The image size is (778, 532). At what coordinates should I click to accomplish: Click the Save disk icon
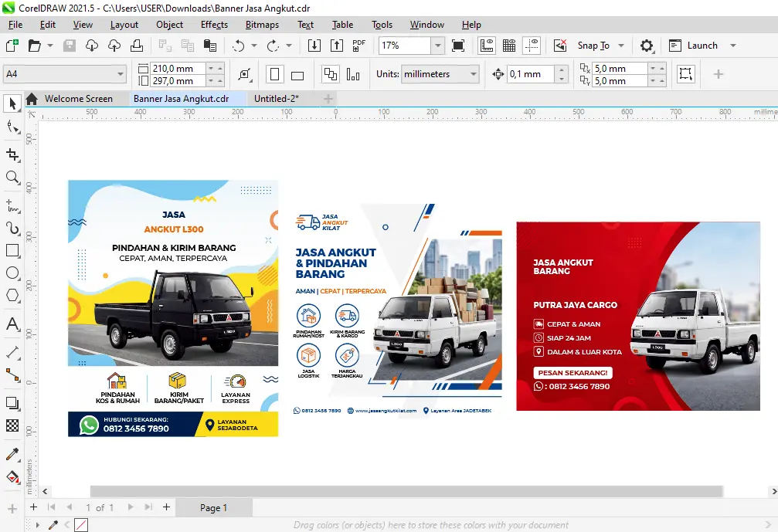pyautogui.click(x=70, y=46)
